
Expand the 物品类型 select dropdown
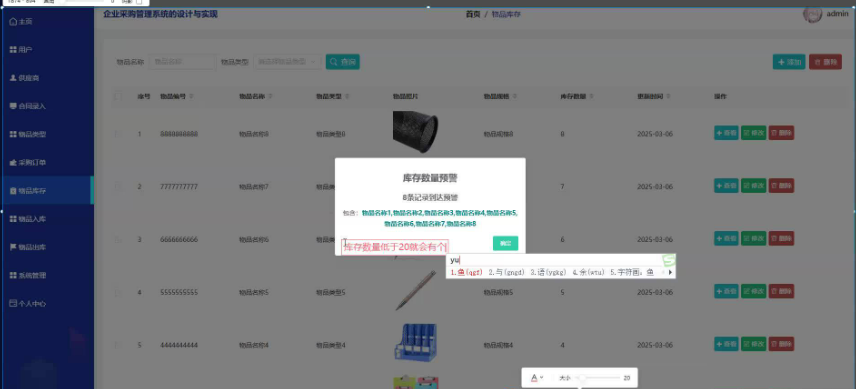(287, 62)
